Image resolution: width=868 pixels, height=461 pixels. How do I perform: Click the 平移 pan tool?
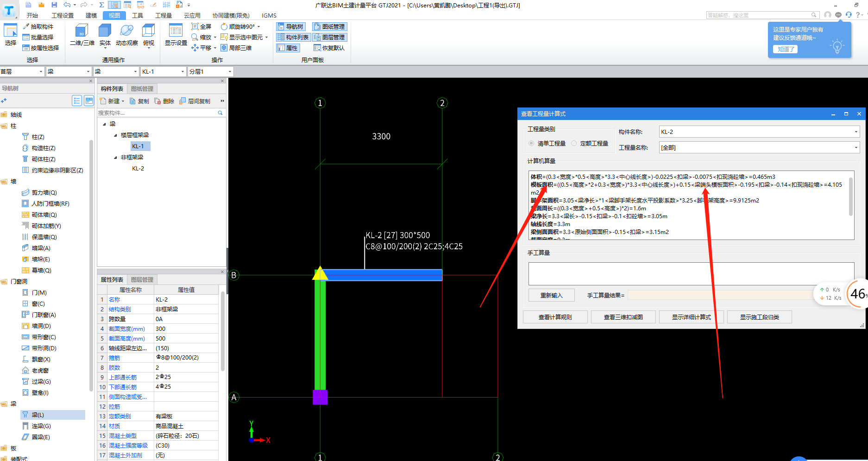(x=201, y=48)
